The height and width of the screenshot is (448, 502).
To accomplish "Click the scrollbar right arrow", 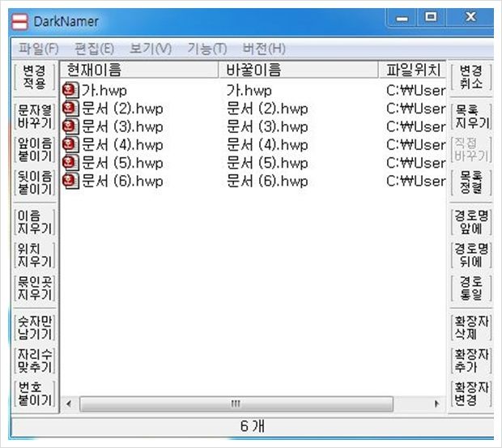I will [436, 403].
